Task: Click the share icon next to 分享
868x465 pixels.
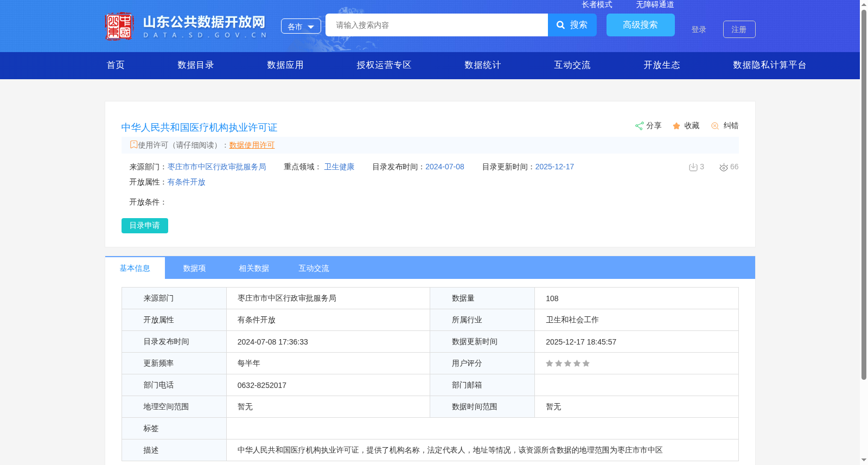Action: click(x=639, y=126)
